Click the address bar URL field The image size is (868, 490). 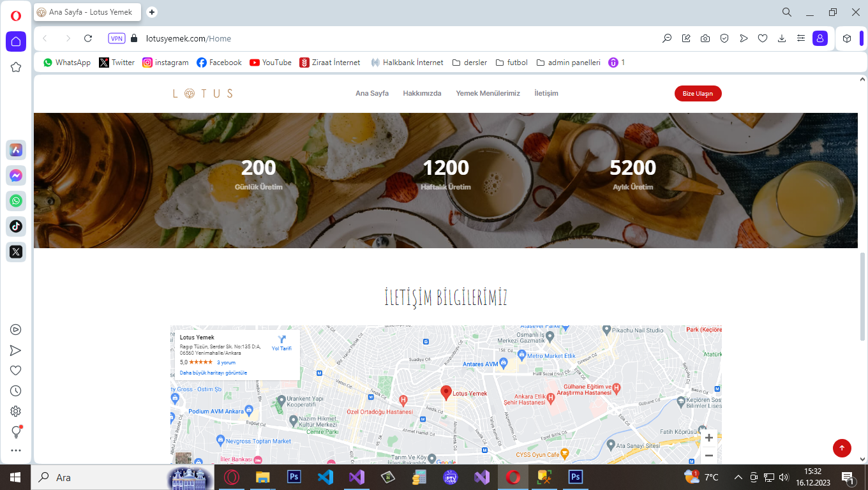pyautogui.click(x=383, y=38)
